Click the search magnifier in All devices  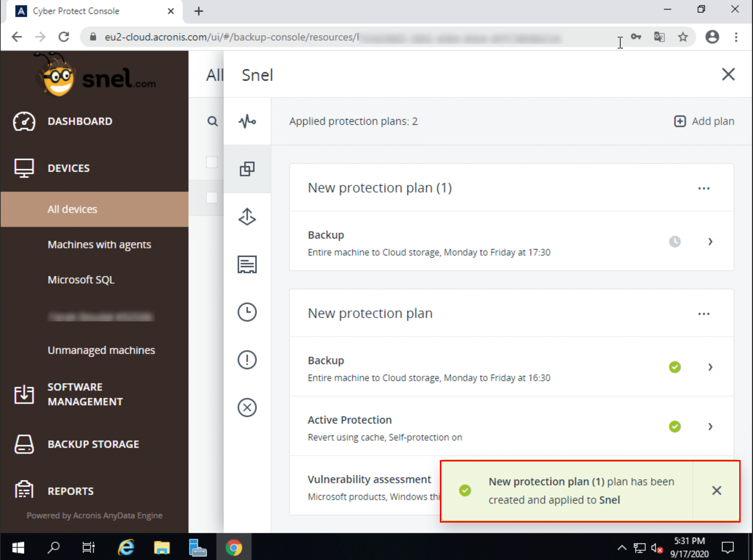tap(213, 121)
